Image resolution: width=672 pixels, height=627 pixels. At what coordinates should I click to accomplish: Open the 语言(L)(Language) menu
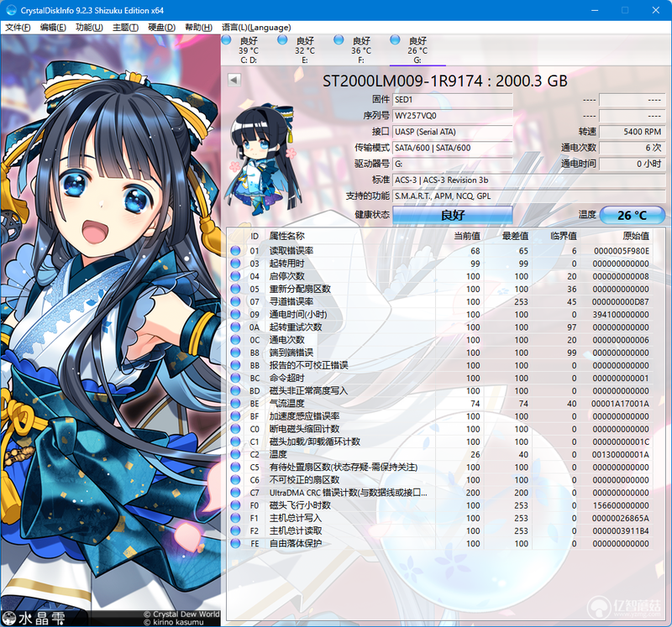pos(256,28)
